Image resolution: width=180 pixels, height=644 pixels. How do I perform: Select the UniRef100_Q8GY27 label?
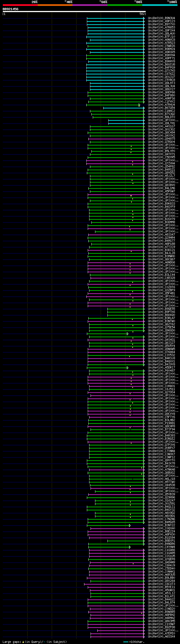click(161, 89)
